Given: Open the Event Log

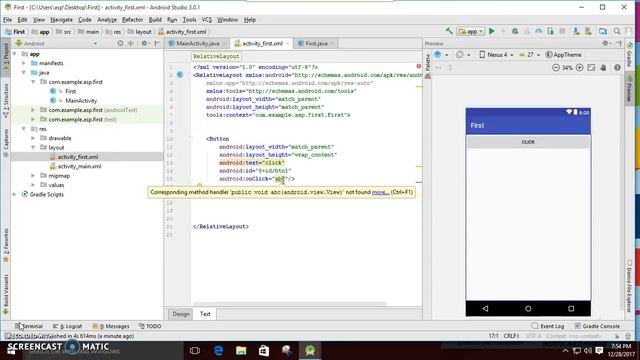Looking at the screenshot, I should [x=548, y=326].
